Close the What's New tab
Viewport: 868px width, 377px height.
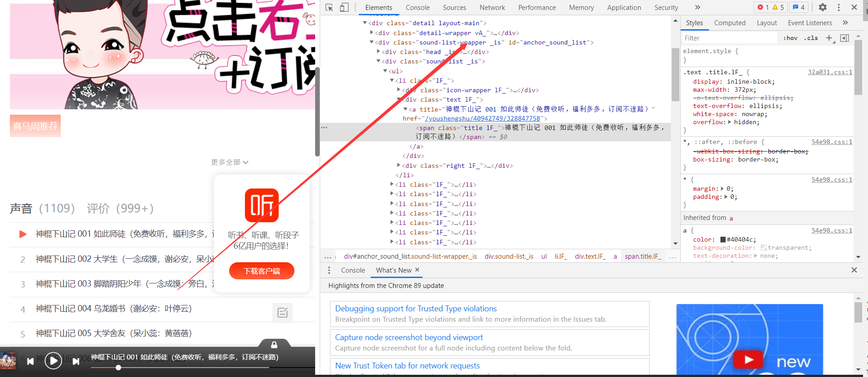[x=417, y=269]
